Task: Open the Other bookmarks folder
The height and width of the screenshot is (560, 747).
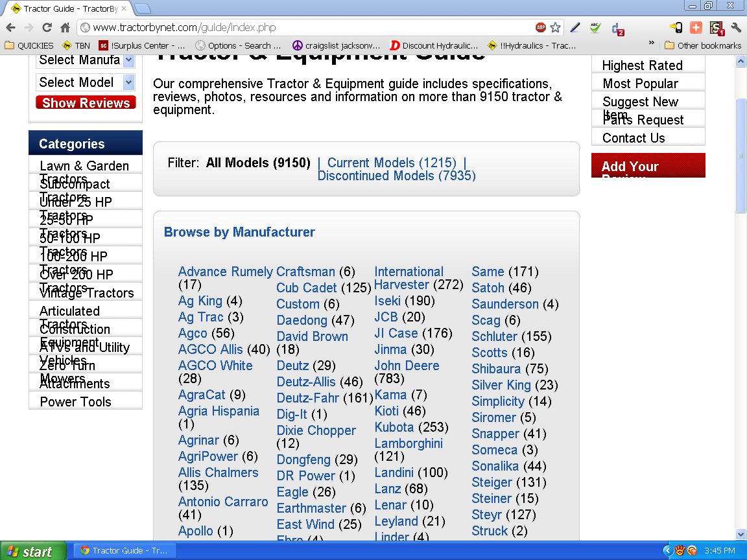Action: (x=703, y=45)
